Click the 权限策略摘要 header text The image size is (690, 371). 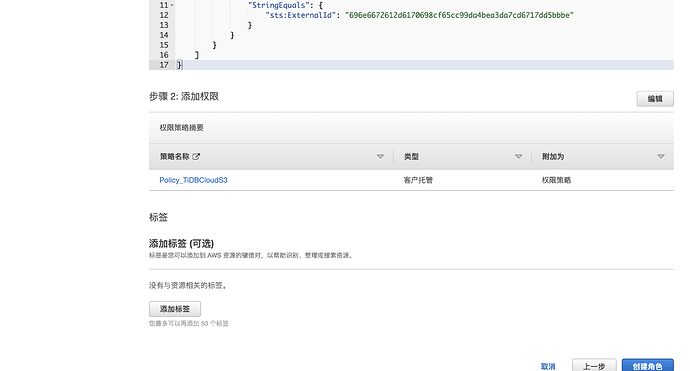coord(181,128)
